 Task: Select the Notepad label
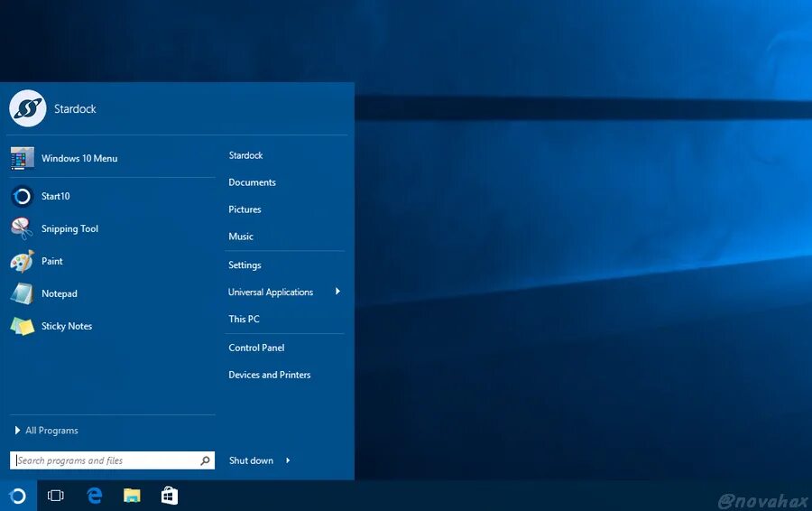(x=59, y=293)
